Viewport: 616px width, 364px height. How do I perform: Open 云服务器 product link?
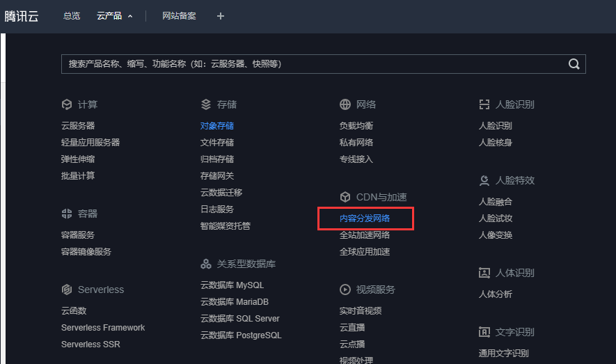coord(78,126)
